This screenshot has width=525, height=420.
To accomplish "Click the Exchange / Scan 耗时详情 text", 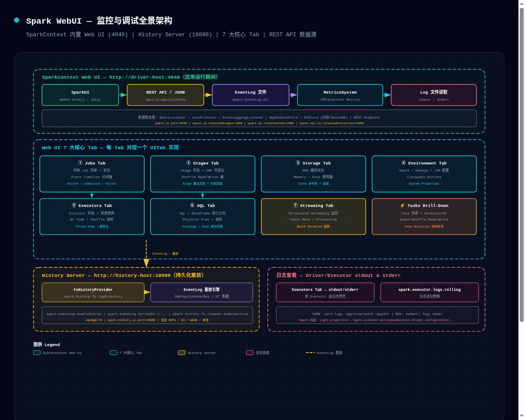I will [x=203, y=227].
